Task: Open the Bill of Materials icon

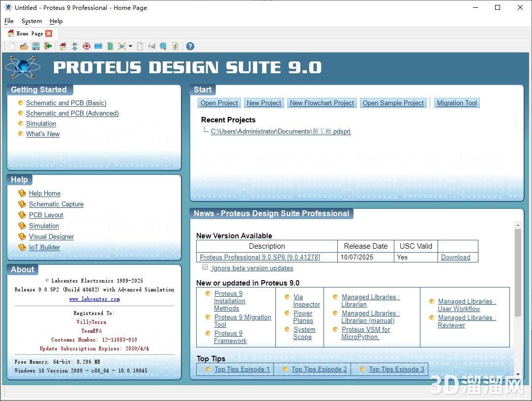Action: [175, 46]
